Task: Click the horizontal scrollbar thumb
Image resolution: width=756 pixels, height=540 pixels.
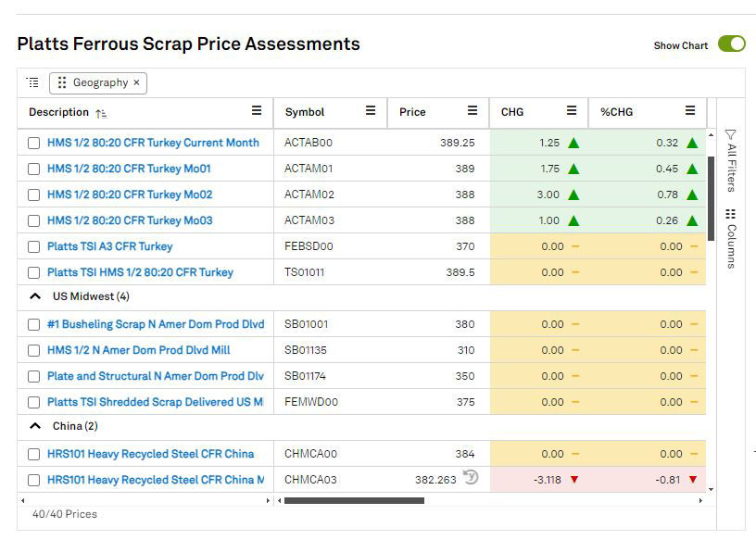Action: tap(354, 501)
